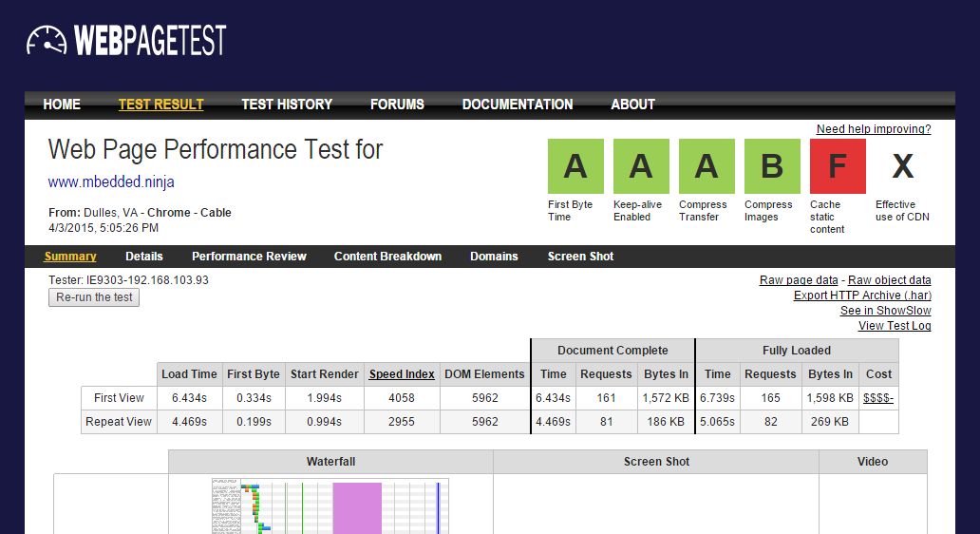Click the First Byte Time grade A box

click(575, 166)
